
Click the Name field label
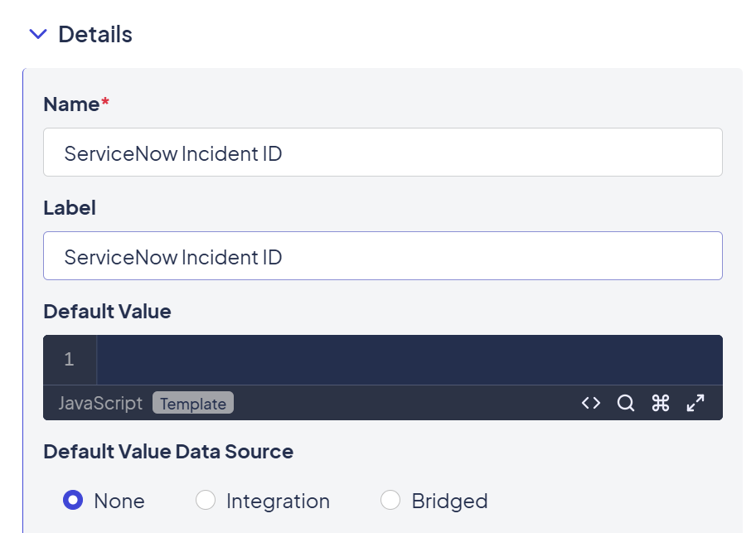click(x=71, y=104)
